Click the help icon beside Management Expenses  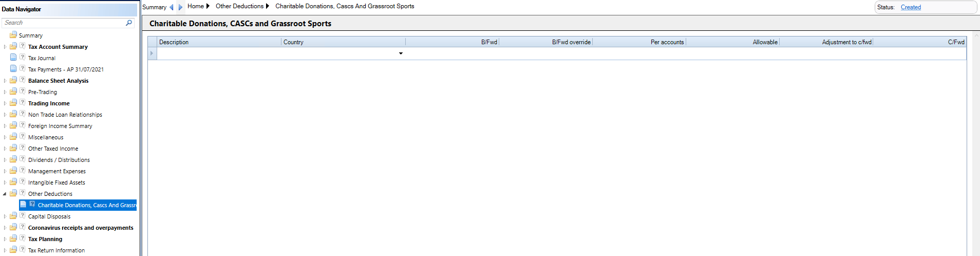coord(23,170)
